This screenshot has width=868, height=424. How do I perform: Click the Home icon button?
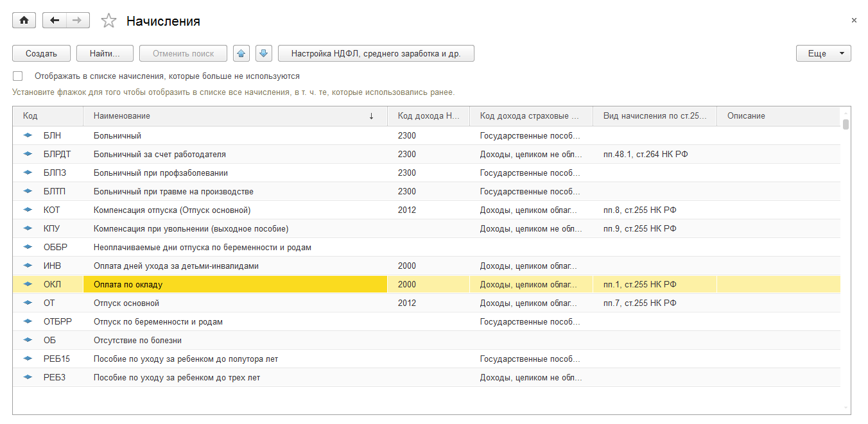pos(24,21)
